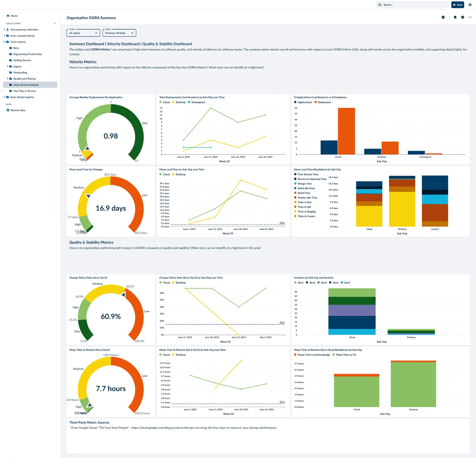Bookmark this dashboard

pos(455,17)
